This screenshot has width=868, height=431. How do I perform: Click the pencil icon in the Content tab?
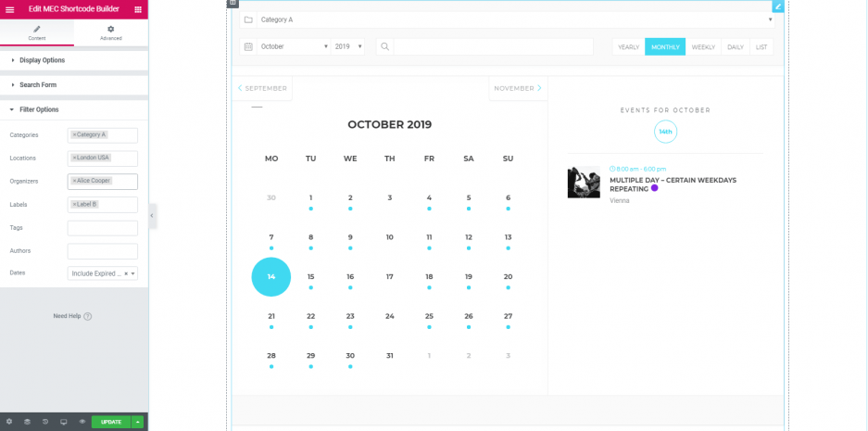coord(37,30)
